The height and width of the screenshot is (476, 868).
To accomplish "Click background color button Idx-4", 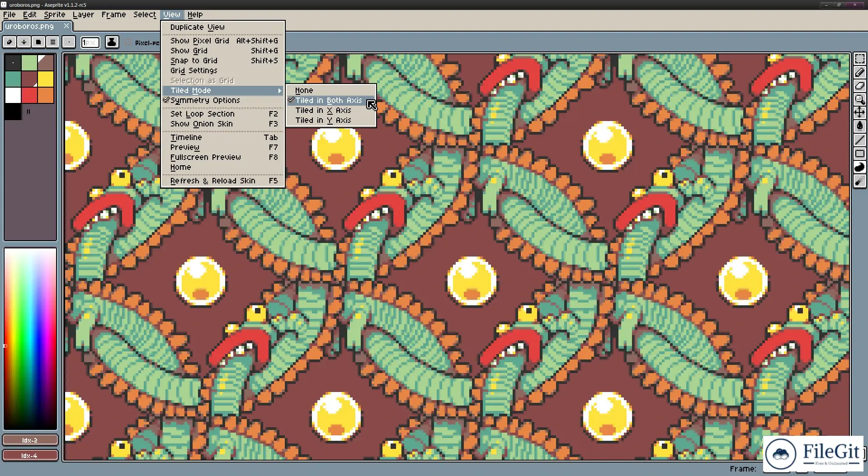I will point(30,455).
